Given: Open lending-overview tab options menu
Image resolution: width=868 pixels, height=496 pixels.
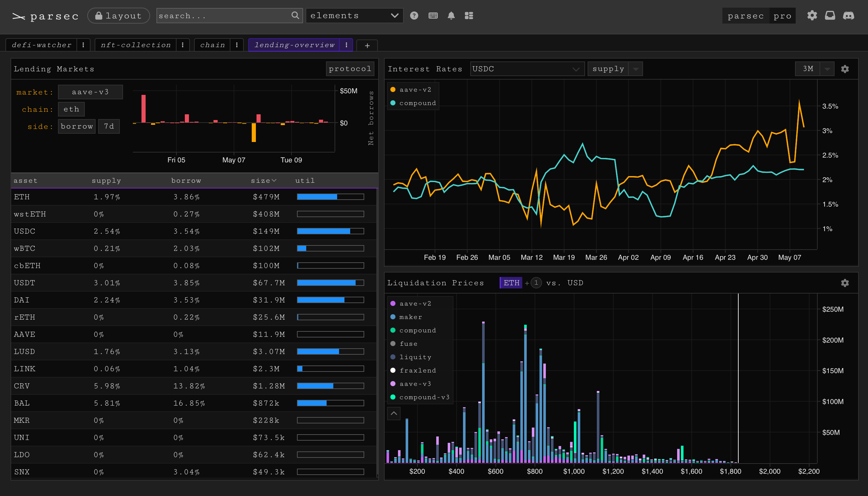Looking at the screenshot, I should [x=346, y=45].
